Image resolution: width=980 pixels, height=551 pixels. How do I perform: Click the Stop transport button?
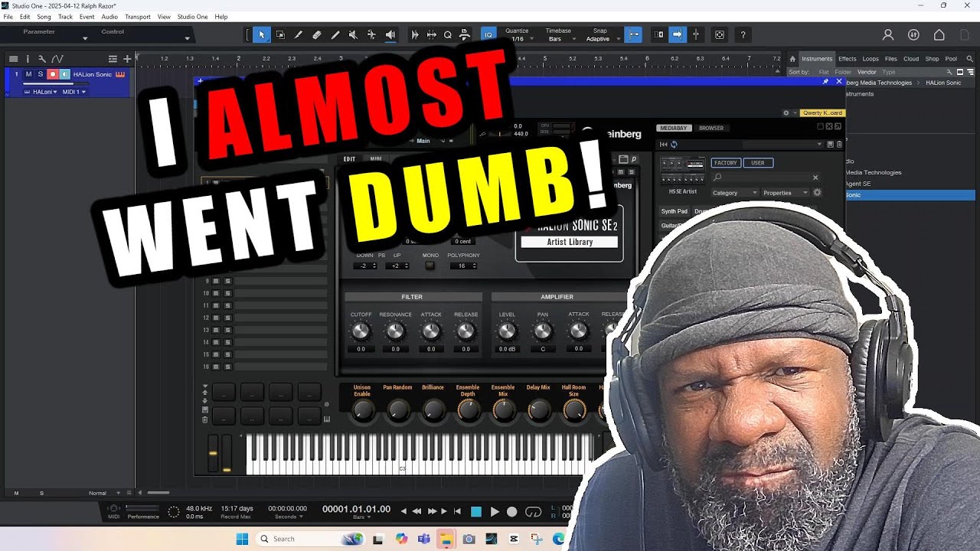(476, 511)
